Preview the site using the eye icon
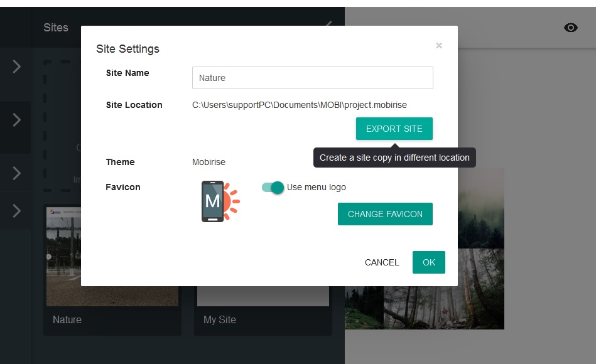Image resolution: width=596 pixels, height=364 pixels. [x=570, y=28]
